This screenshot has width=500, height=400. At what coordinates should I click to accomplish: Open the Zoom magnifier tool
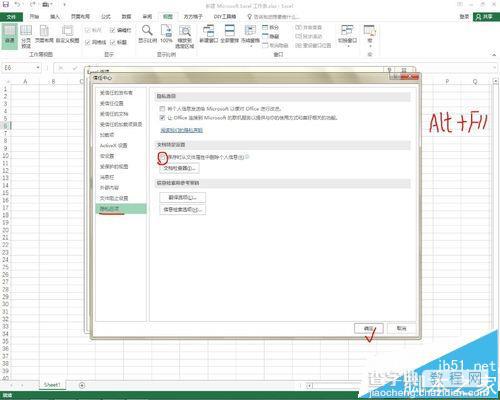coord(147,33)
